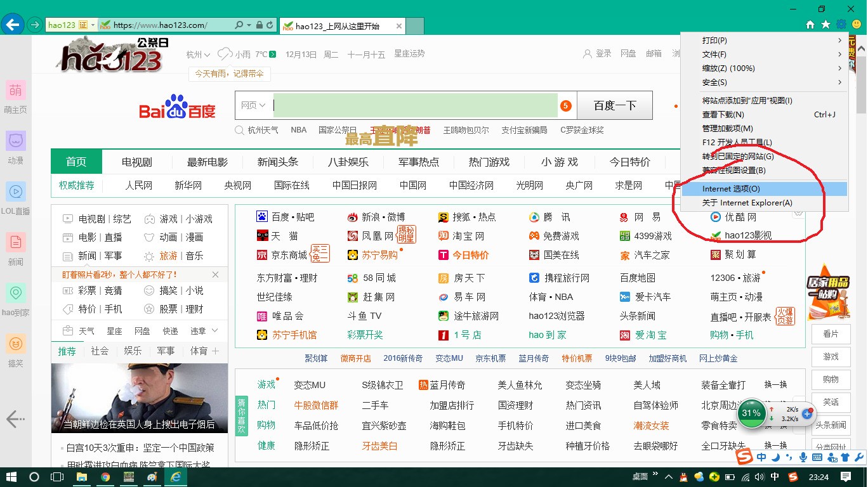Select the 电视剧 navigation tab
The height and width of the screenshot is (487, 868).
click(x=137, y=162)
